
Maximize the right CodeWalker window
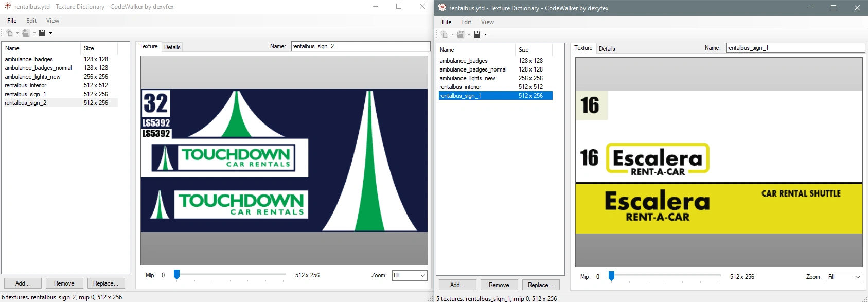pos(834,8)
